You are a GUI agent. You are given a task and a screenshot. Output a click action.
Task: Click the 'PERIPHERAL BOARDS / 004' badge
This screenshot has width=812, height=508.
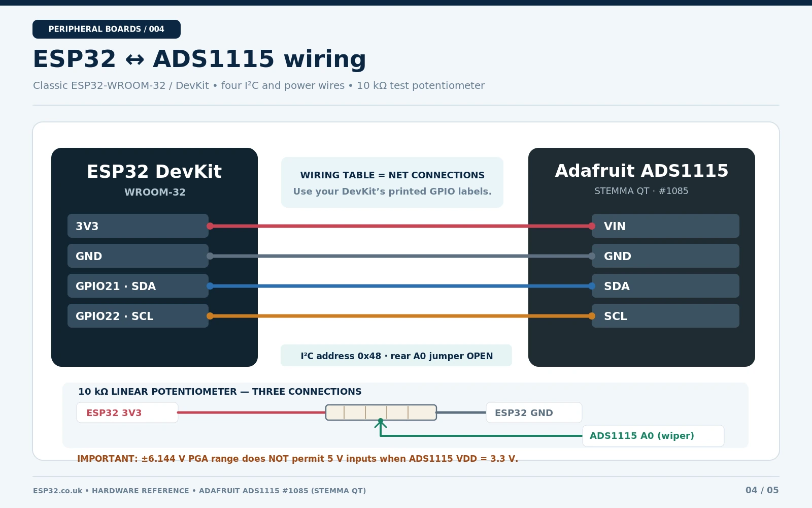pyautogui.click(x=107, y=29)
